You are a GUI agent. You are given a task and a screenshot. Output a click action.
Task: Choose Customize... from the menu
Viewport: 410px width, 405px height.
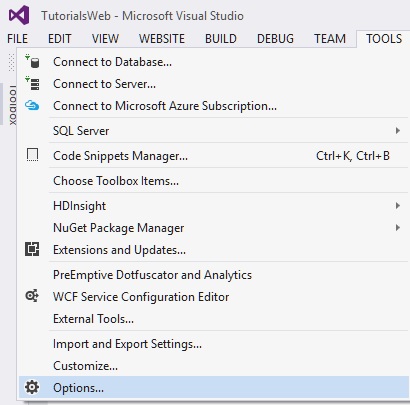click(x=213, y=366)
